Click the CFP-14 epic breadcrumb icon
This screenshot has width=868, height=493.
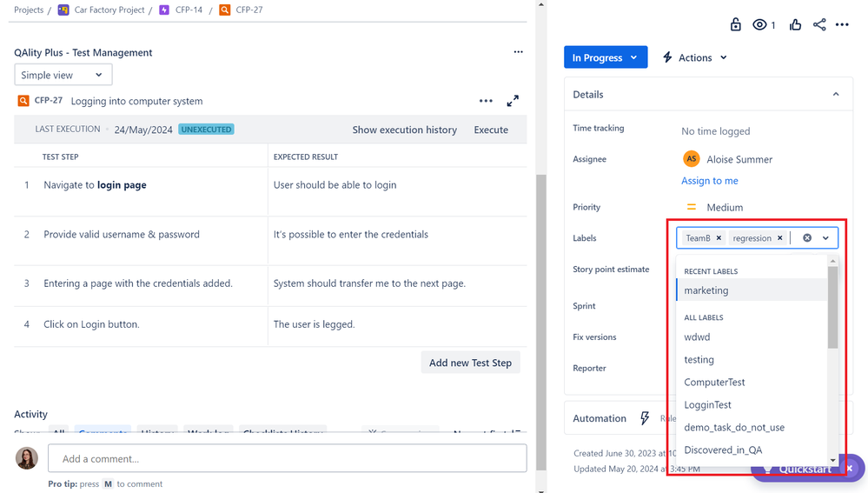tap(164, 10)
